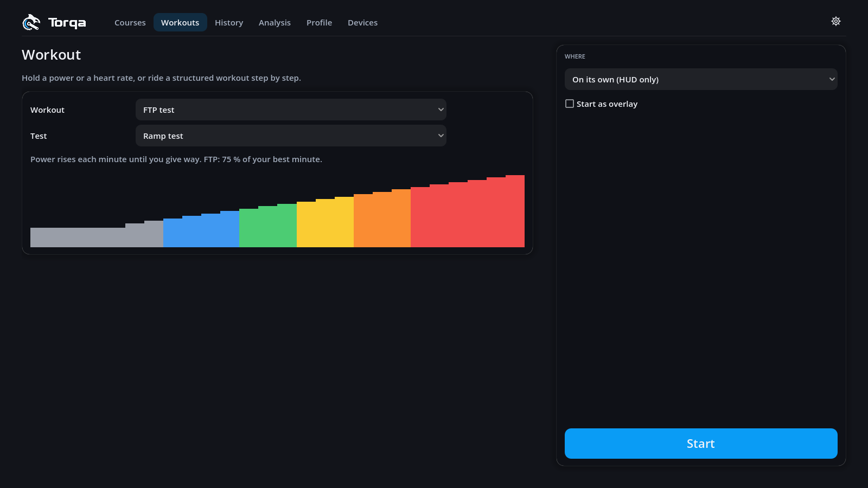
Task: Click the gray warm-up segment of ramp chart
Action: pyautogui.click(x=97, y=236)
